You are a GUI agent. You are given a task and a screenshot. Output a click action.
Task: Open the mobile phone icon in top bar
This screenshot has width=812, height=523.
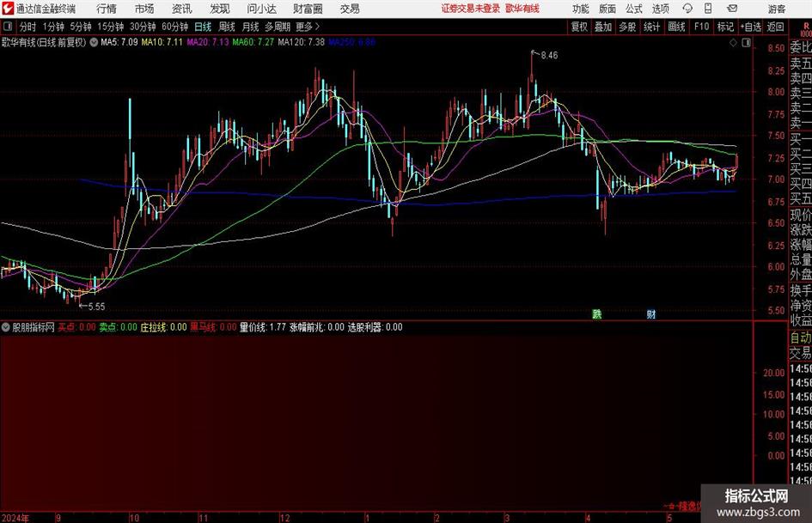(x=708, y=9)
